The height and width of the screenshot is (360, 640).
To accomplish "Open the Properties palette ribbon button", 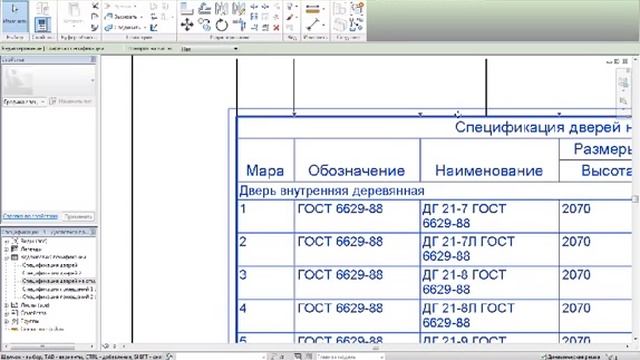I will (x=42, y=24).
